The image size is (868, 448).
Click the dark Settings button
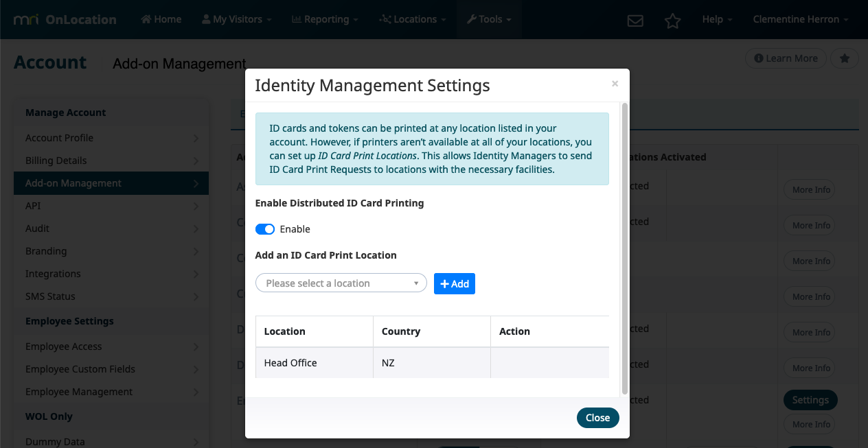click(x=810, y=400)
